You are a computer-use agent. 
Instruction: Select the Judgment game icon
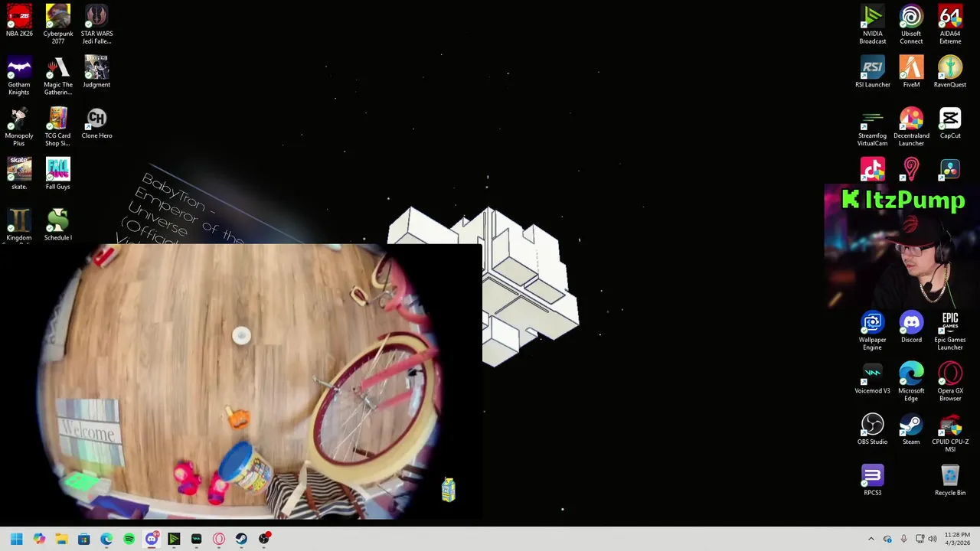click(x=96, y=71)
